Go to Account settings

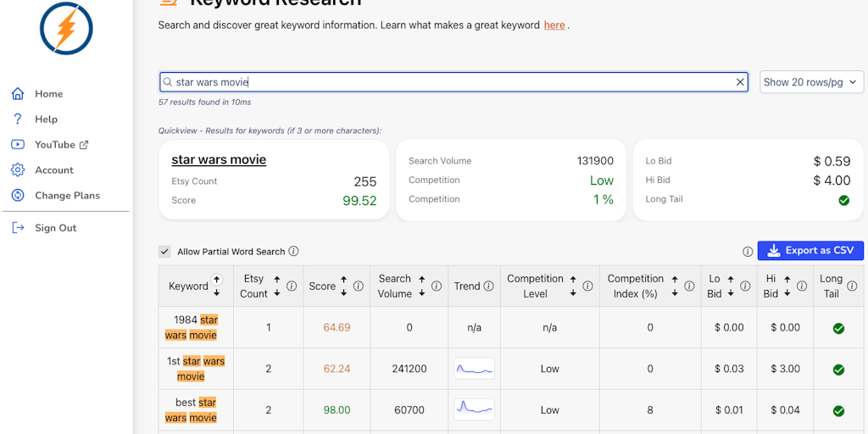(x=42, y=170)
